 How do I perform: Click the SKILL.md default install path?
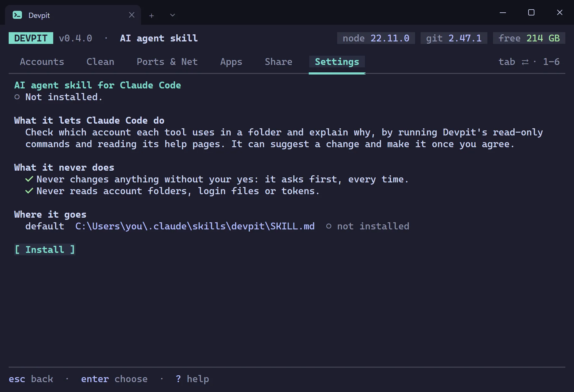pyautogui.click(x=195, y=226)
